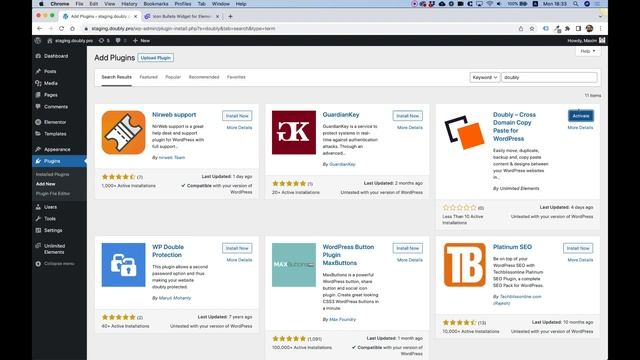This screenshot has width=640, height=360.
Task: Click the MaxButtons plugin thumbnail
Action: 294,265
